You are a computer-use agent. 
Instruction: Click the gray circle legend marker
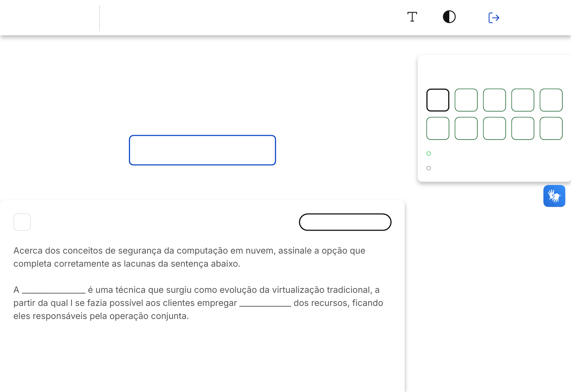[429, 168]
